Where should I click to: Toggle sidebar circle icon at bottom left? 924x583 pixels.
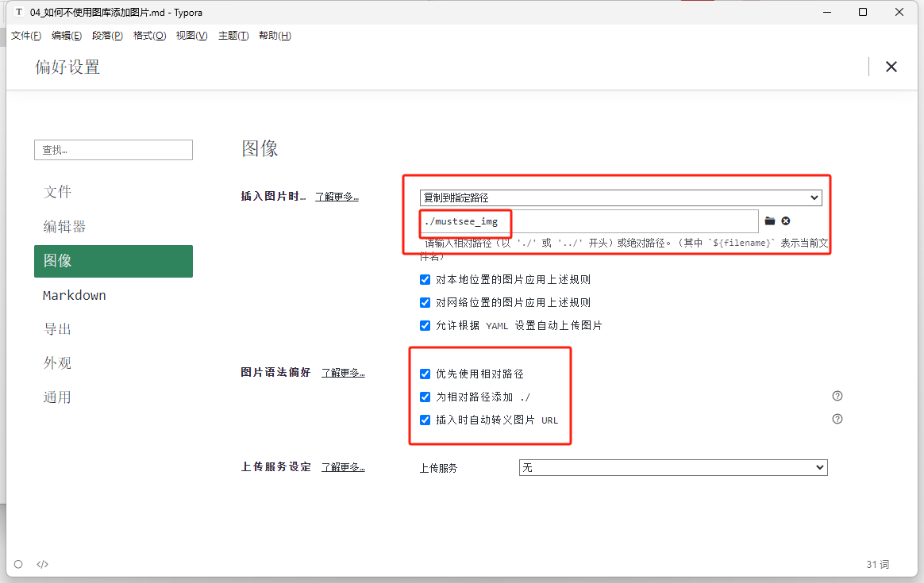(x=18, y=564)
